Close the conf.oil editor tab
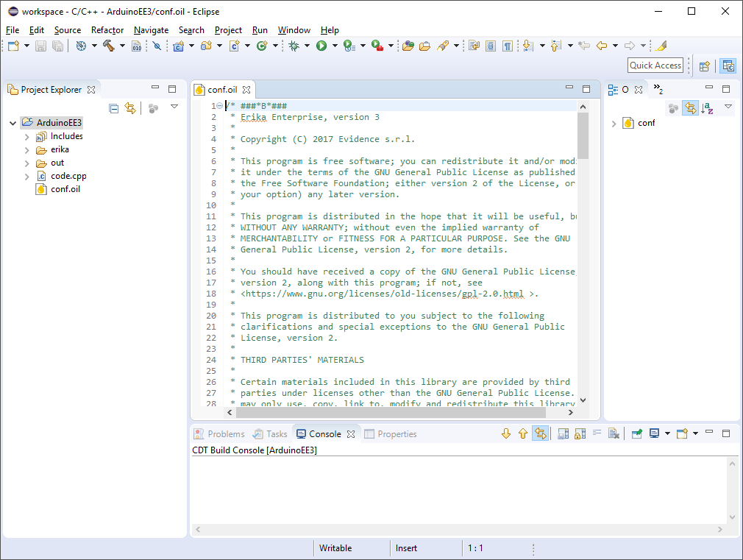Screen dimensions: 743x560 (x=246, y=90)
